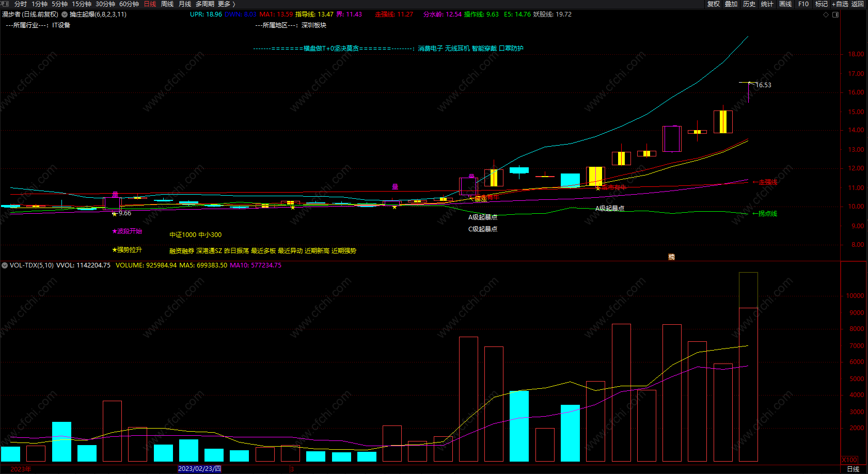The width and height of the screenshot is (868, 474).
Task: Open the 统计 statistics tool
Action: pyautogui.click(x=767, y=4)
